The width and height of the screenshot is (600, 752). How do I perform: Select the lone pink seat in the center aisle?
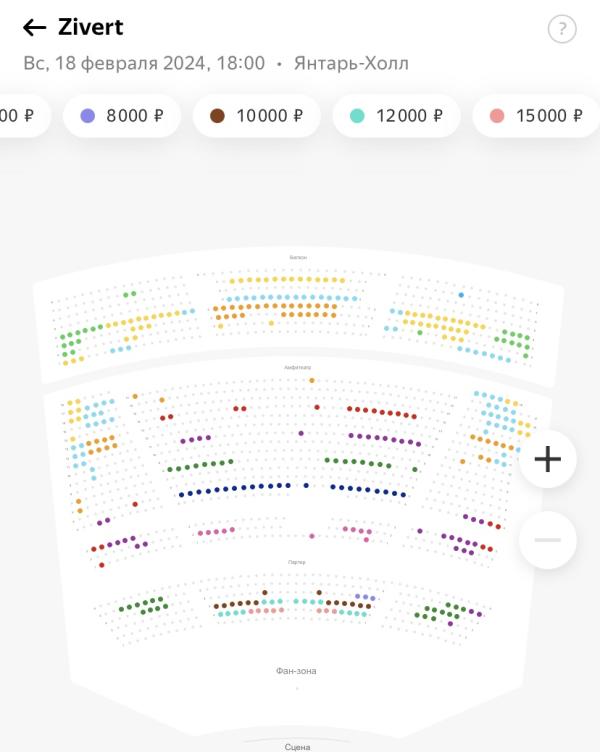312,536
